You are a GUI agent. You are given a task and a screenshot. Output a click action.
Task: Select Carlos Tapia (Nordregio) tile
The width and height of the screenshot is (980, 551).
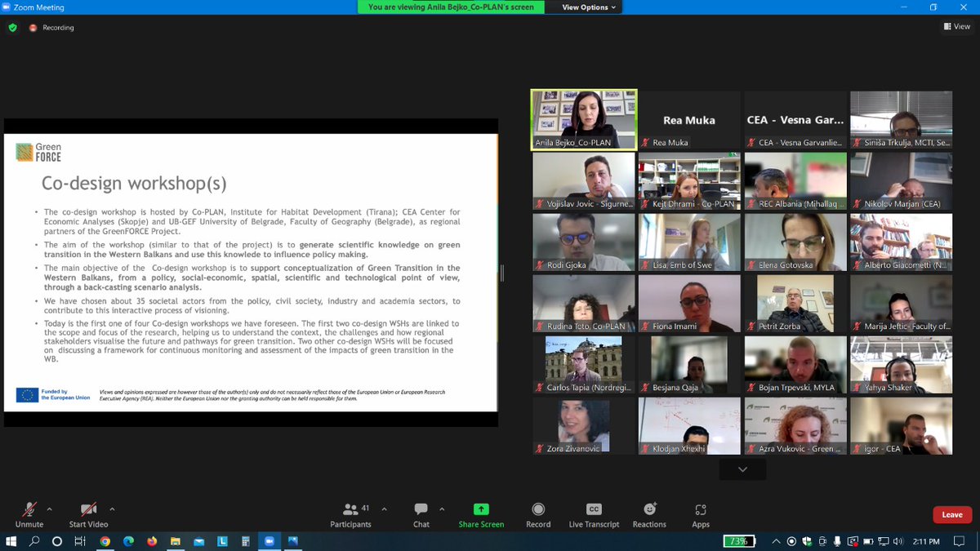pyautogui.click(x=584, y=365)
